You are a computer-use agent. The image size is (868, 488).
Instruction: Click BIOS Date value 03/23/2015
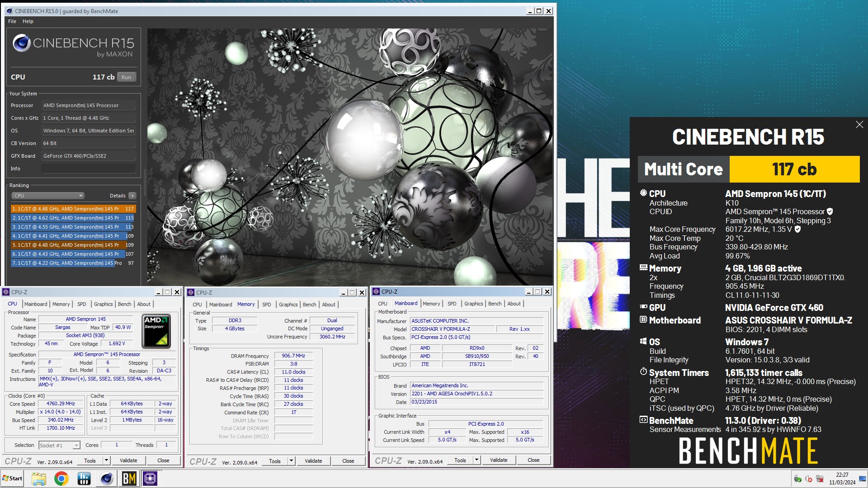pyautogui.click(x=476, y=402)
